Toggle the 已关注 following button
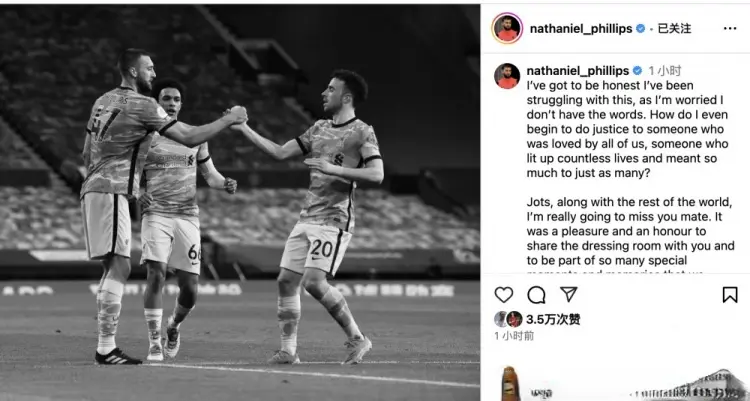Image resolution: width=750 pixels, height=401 pixels. point(674,29)
